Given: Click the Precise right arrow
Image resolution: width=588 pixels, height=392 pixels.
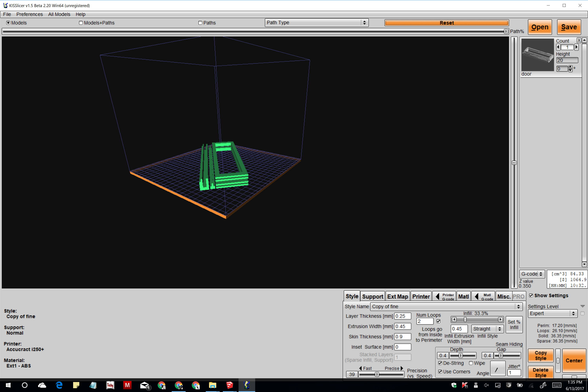Looking at the screenshot, I should [402, 368].
